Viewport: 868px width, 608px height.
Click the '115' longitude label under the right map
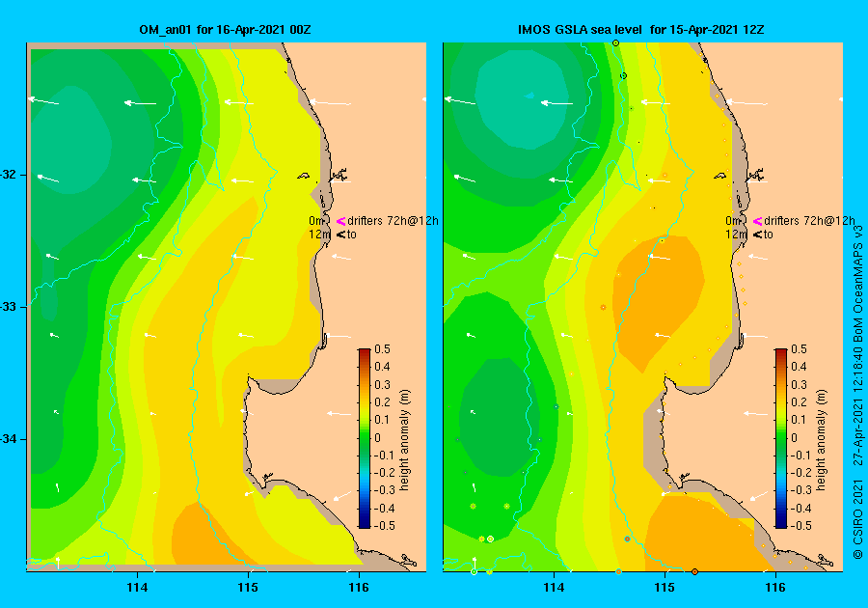665,588
